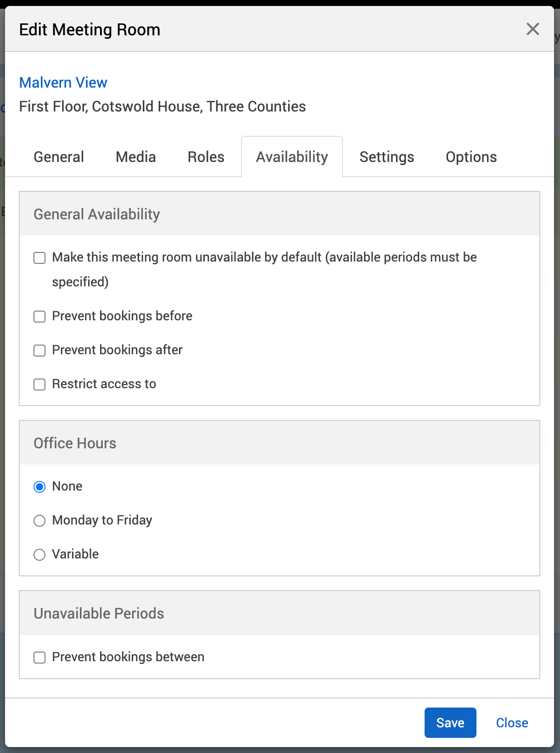The width and height of the screenshot is (560, 753).
Task: Choose Monday to Friday office hours
Action: 40,521
